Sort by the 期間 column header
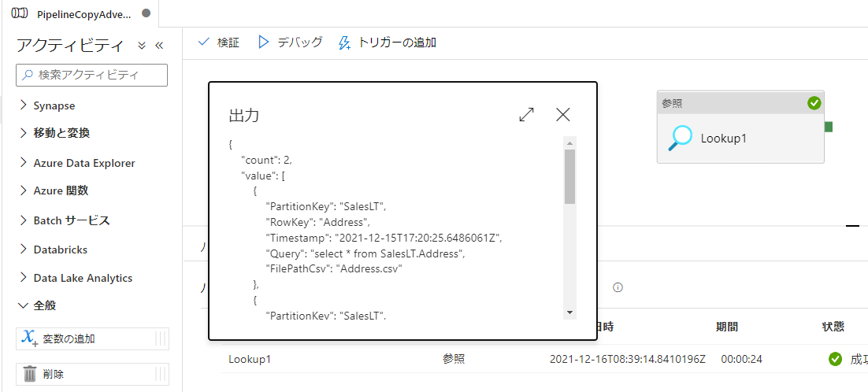 click(x=727, y=327)
